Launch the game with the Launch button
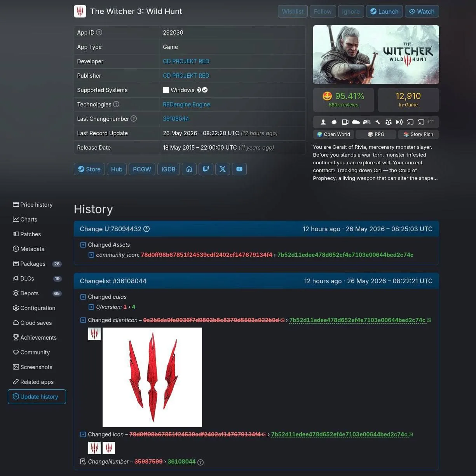 click(x=384, y=11)
